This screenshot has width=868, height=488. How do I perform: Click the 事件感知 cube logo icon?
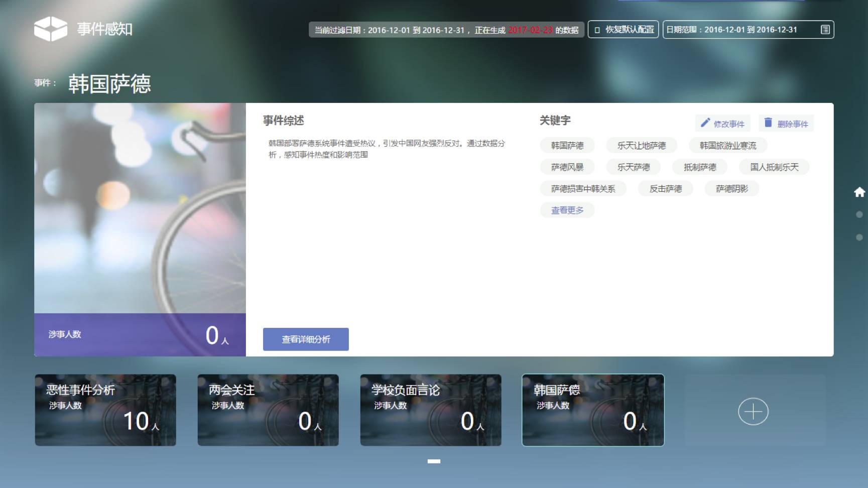click(51, 29)
